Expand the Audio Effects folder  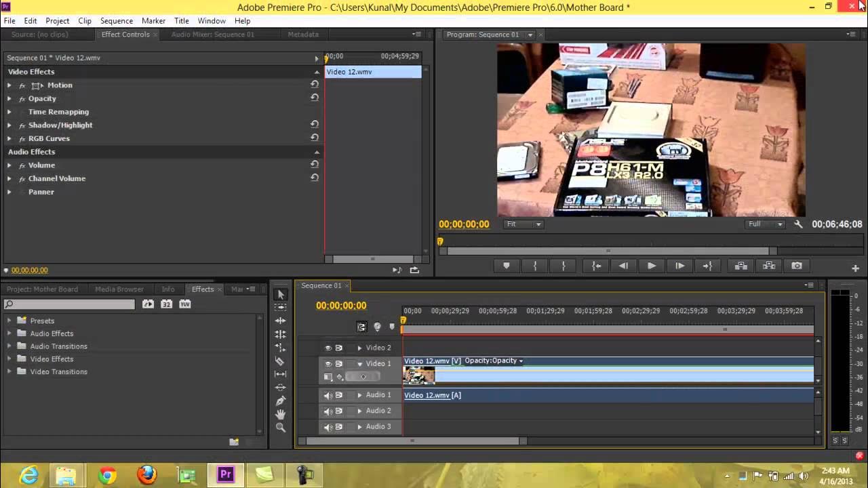(x=9, y=333)
